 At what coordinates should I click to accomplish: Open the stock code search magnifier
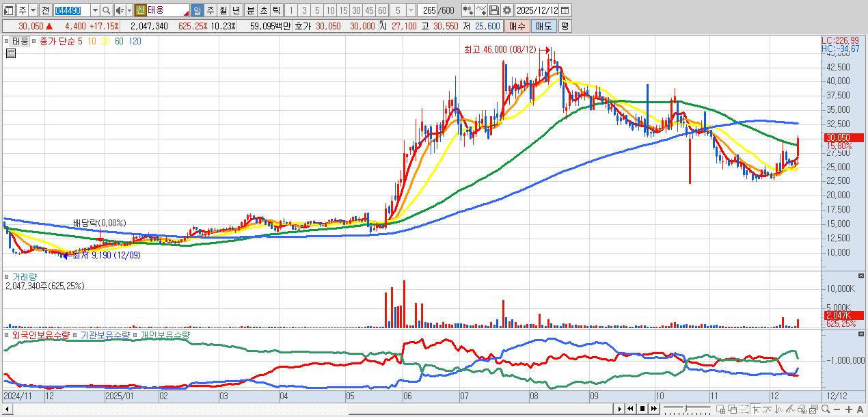(x=106, y=10)
